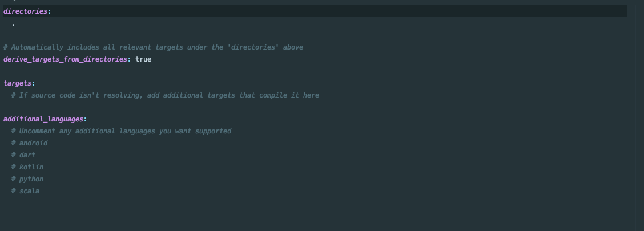
Task: Click the '# dart' commented line
Action: 23,155
